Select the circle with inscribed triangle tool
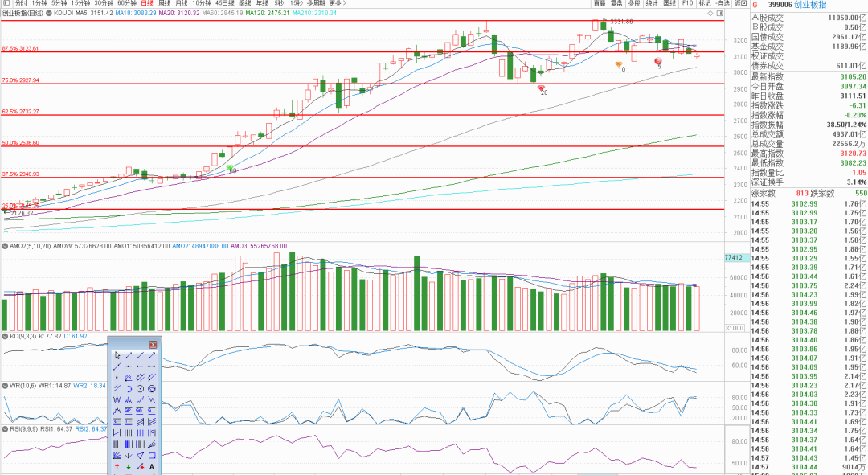 [x=152, y=388]
